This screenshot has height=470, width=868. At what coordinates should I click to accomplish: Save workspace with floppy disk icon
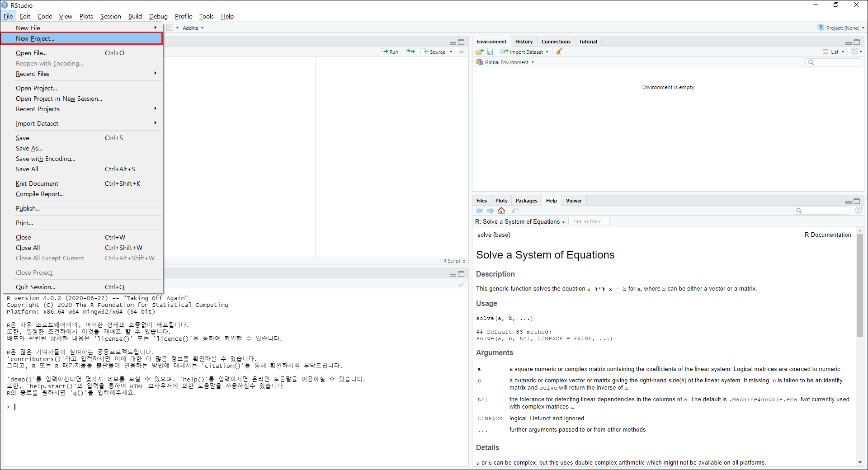click(490, 52)
